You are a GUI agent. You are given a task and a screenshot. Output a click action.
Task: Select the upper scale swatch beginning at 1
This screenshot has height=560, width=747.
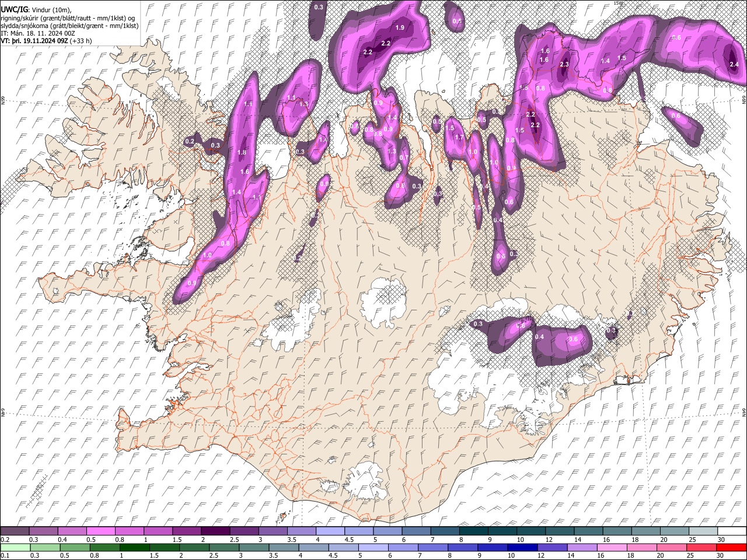(x=159, y=531)
